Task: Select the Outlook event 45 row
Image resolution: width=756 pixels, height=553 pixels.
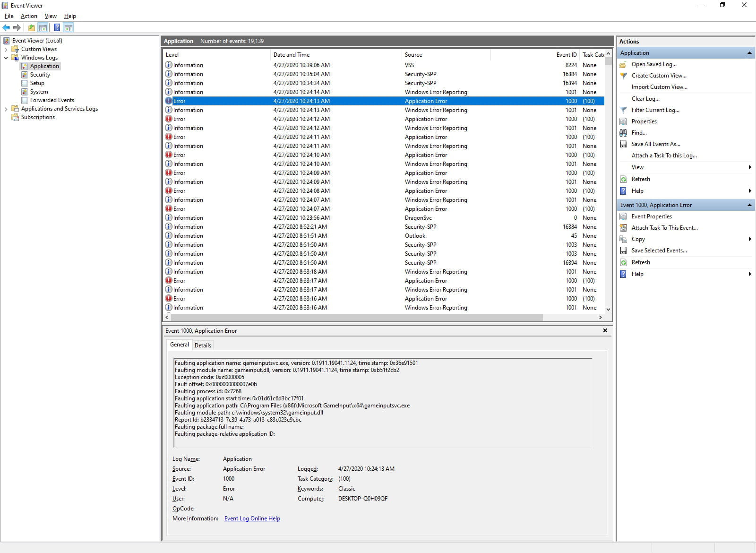Action: [384, 236]
